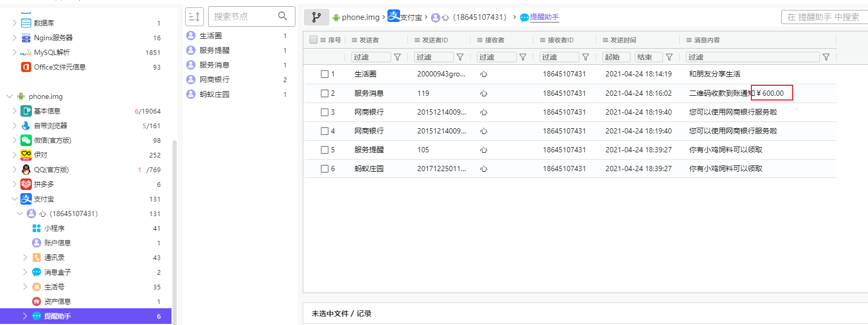Image resolution: width=868 pixels, height=325 pixels.
Task: Click the 搜索节点 search input field
Action: [x=243, y=17]
